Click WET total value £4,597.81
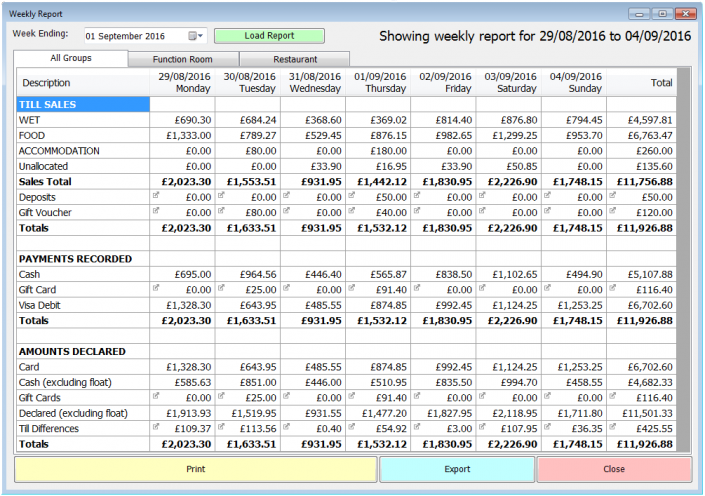 [650, 120]
